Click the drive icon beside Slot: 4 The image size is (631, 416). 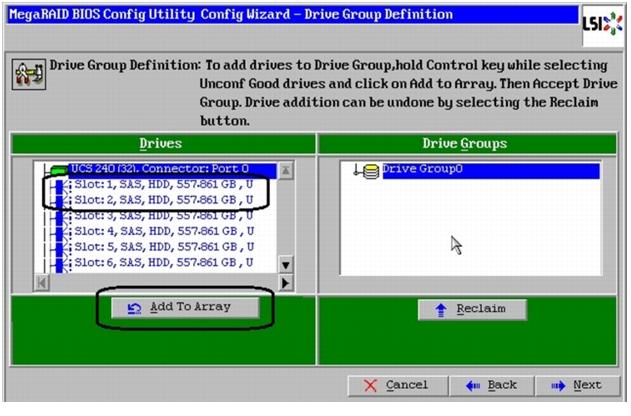point(60,233)
